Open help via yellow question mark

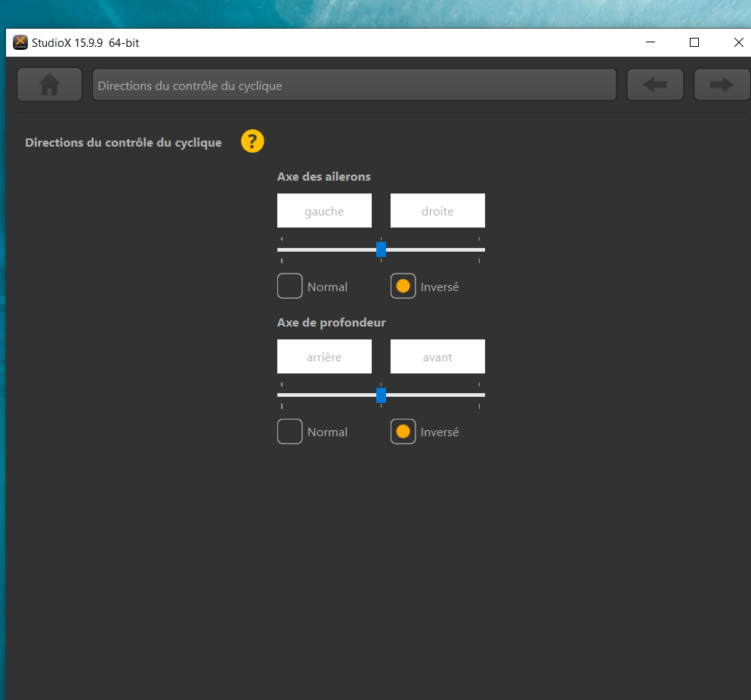252,141
